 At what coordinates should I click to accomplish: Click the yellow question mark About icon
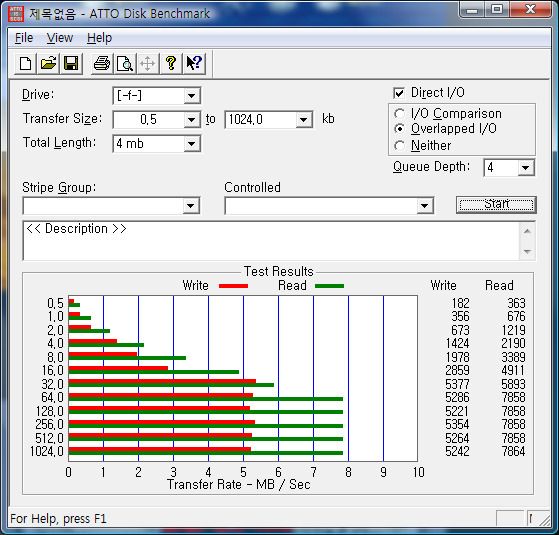[171, 64]
